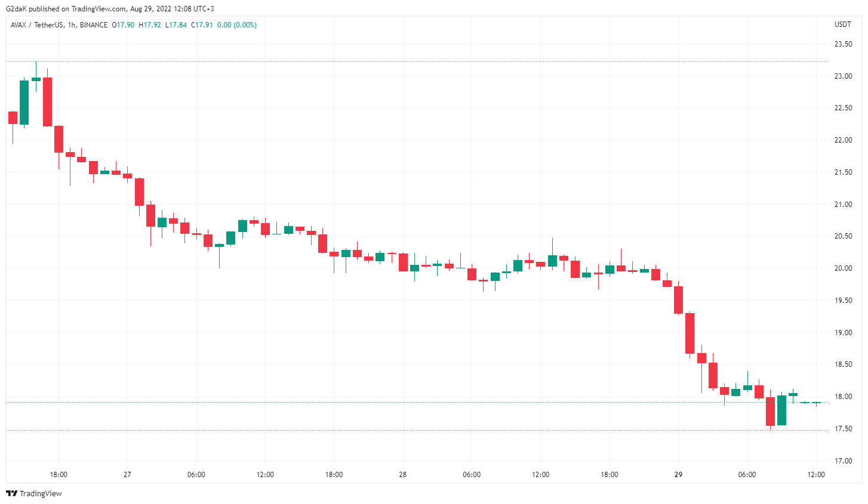This screenshot has height=504, width=868.
Task: Click the 17.00 price axis label
Action: (843, 461)
